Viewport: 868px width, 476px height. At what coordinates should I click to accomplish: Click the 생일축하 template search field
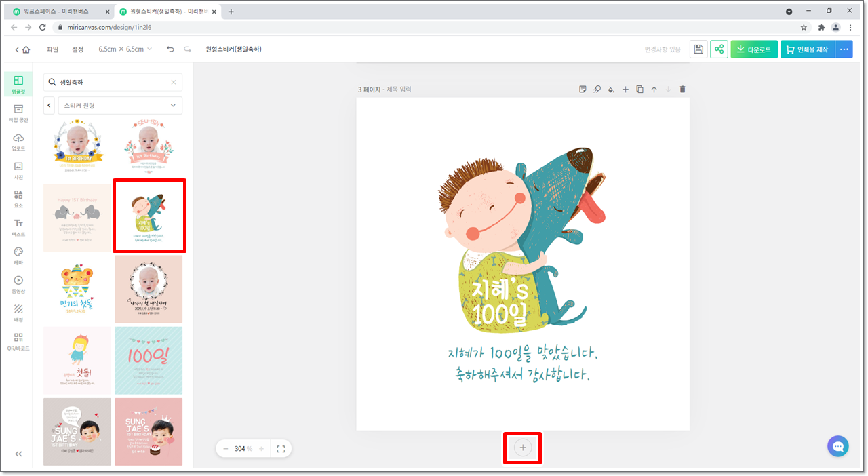pos(113,82)
